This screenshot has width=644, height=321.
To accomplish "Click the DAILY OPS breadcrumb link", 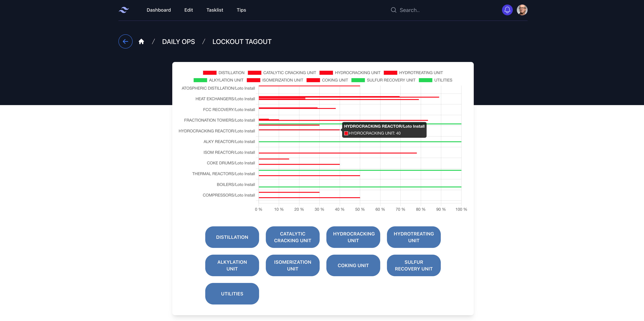I will pyautogui.click(x=178, y=42).
